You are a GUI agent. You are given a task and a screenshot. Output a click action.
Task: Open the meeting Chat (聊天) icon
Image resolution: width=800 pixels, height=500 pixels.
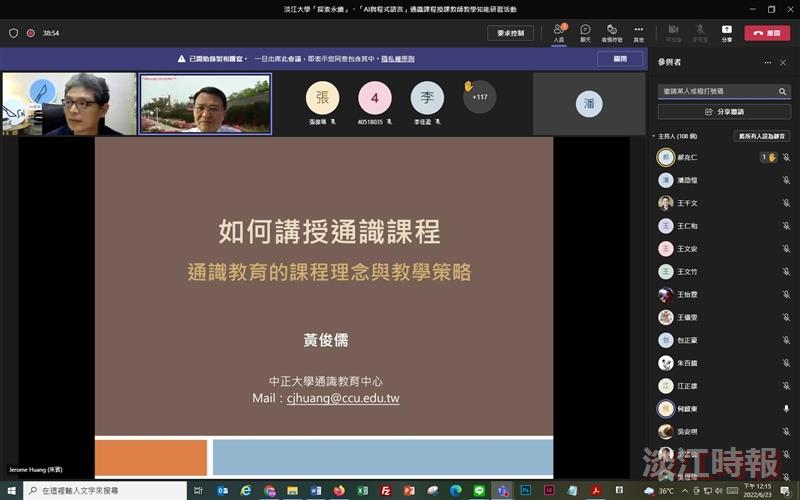[585, 33]
